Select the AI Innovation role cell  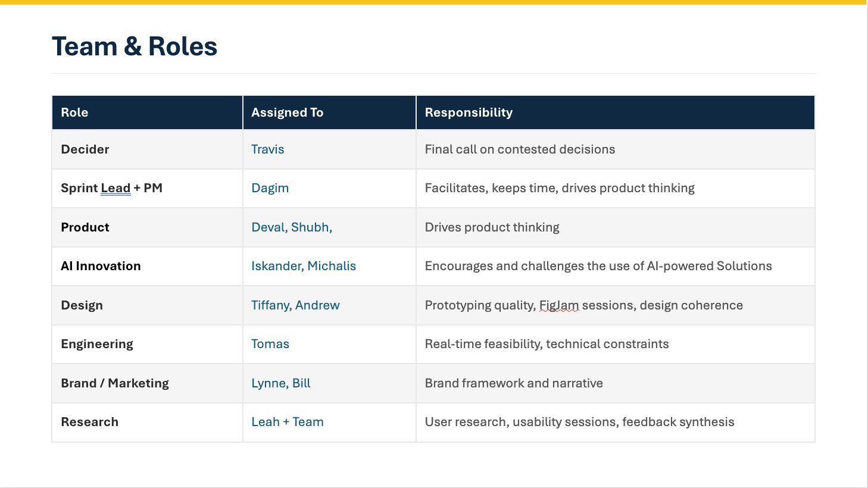[x=101, y=266]
